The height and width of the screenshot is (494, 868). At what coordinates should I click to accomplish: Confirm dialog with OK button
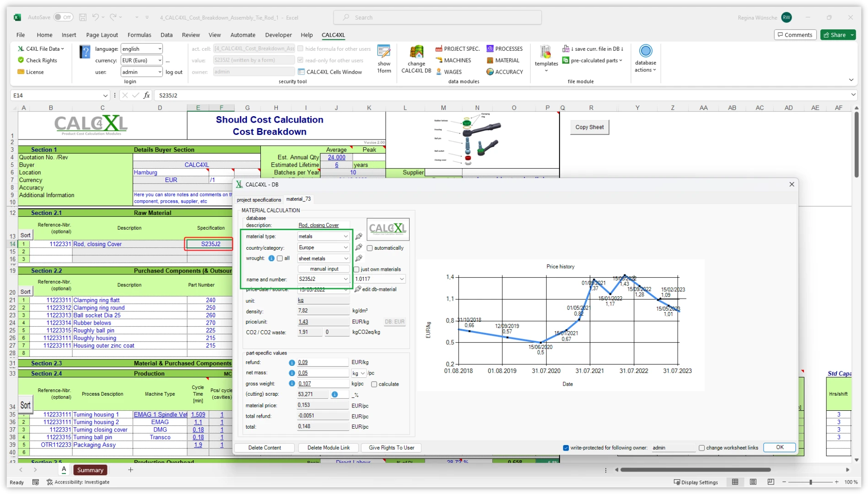(779, 447)
